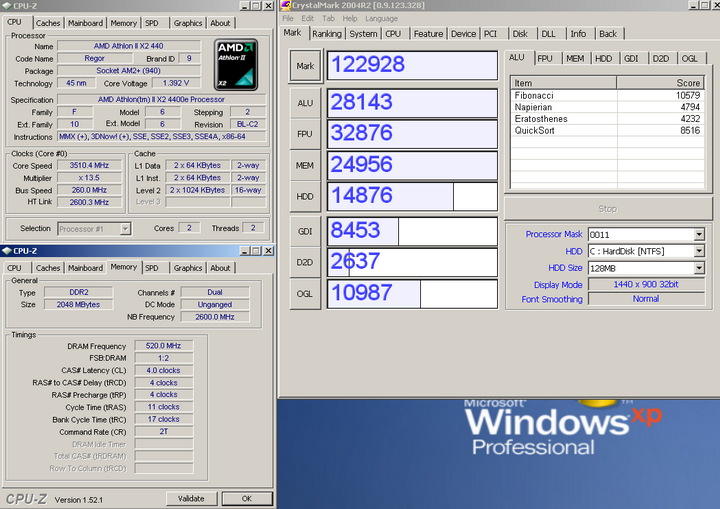Run the ALU benchmark button
The image size is (720, 509).
click(x=305, y=103)
